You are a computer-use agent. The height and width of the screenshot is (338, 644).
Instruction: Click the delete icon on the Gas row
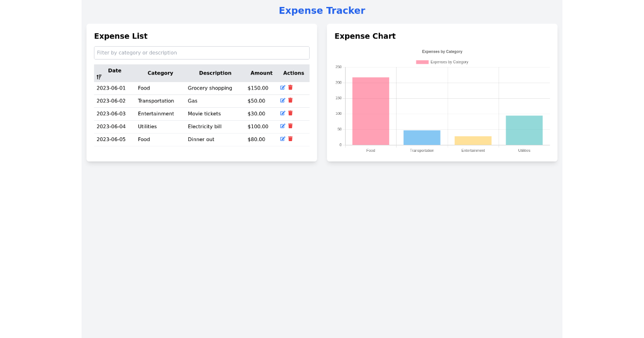[x=290, y=100]
